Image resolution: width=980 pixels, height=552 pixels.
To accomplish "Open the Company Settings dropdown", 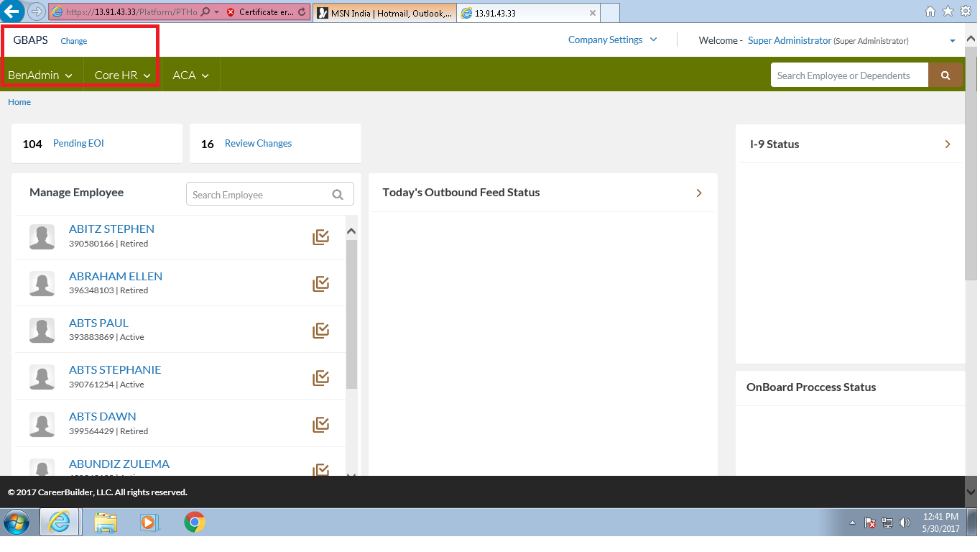I will (x=612, y=40).
